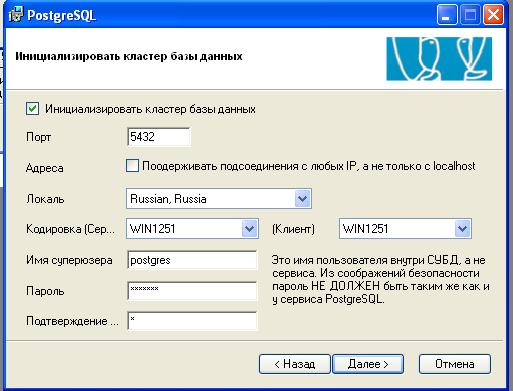
Task: Click the Имя суперюзера label
Action: coord(69,260)
